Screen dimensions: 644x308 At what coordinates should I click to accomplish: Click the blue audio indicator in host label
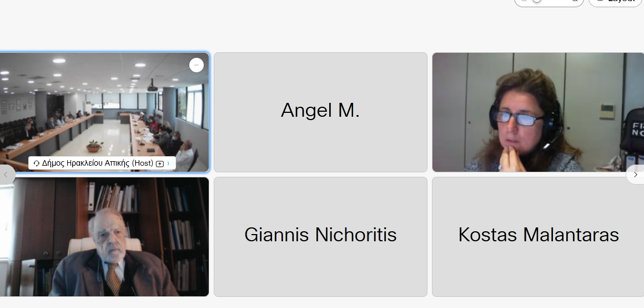tap(168, 163)
